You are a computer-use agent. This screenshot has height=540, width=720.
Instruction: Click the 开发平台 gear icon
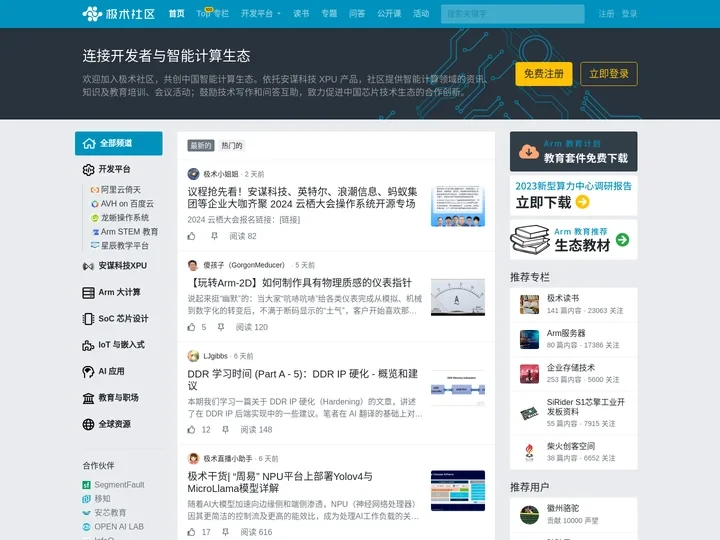88,169
